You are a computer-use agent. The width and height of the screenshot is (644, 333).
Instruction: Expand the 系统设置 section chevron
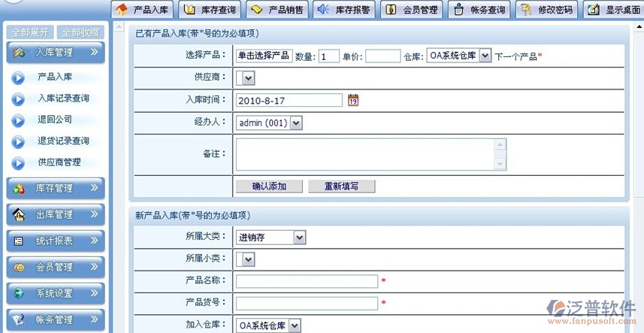[x=95, y=293]
